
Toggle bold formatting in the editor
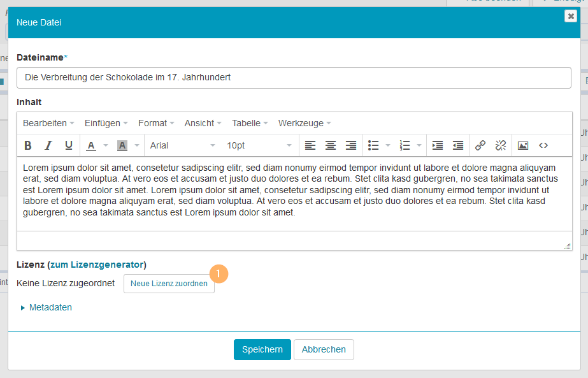pyautogui.click(x=27, y=145)
